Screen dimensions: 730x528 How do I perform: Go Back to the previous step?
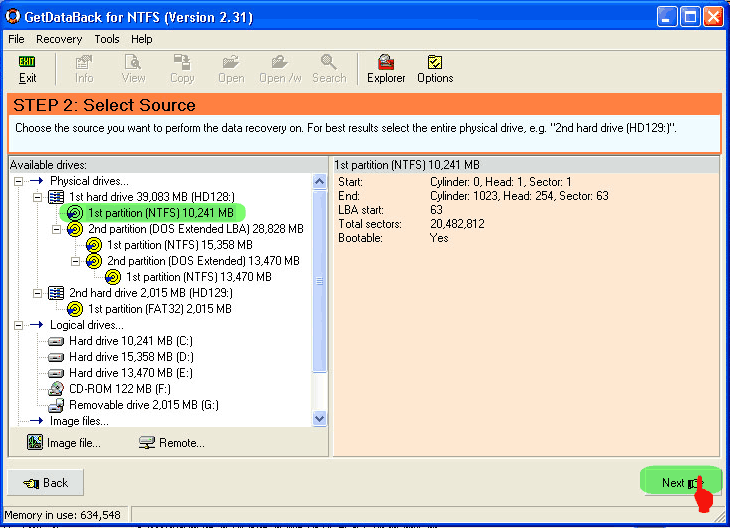pos(46,483)
